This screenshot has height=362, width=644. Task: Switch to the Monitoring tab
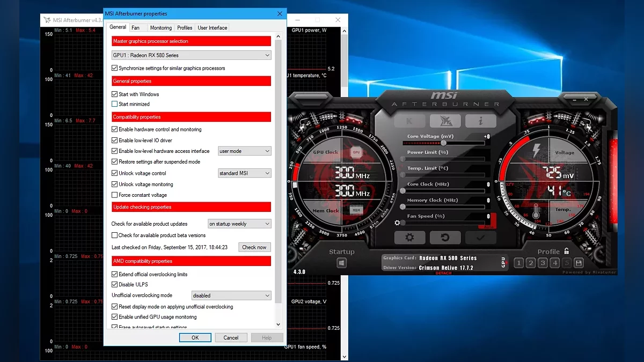click(x=161, y=28)
